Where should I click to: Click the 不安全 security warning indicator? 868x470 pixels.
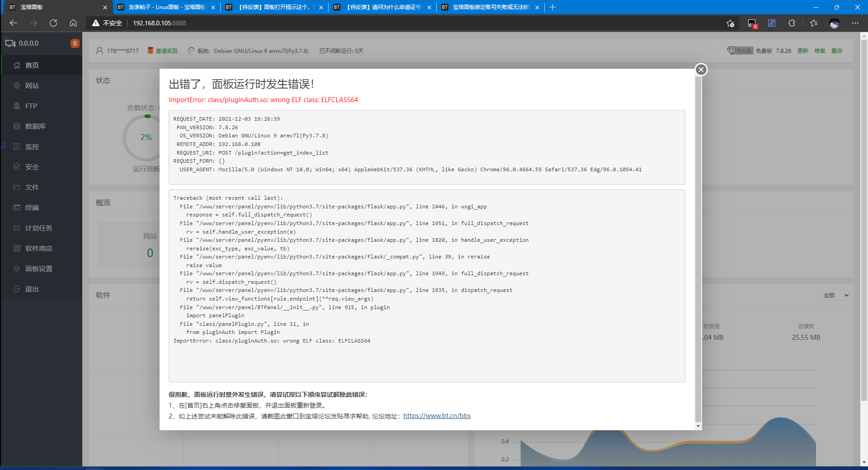click(107, 23)
